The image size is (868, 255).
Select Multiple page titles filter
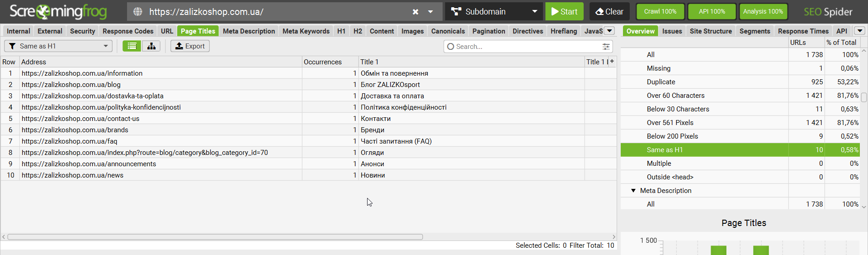point(740,164)
